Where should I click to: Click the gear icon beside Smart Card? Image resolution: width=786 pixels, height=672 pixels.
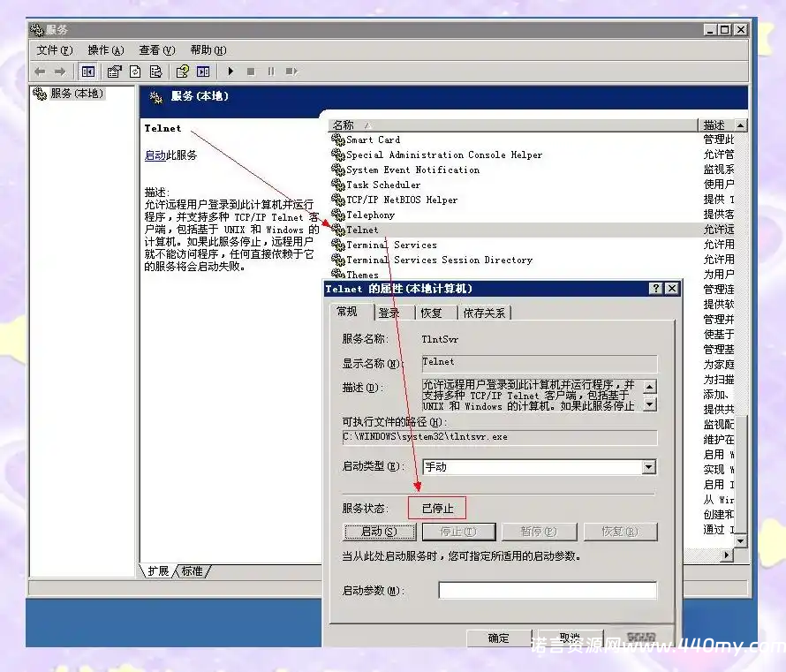point(338,140)
